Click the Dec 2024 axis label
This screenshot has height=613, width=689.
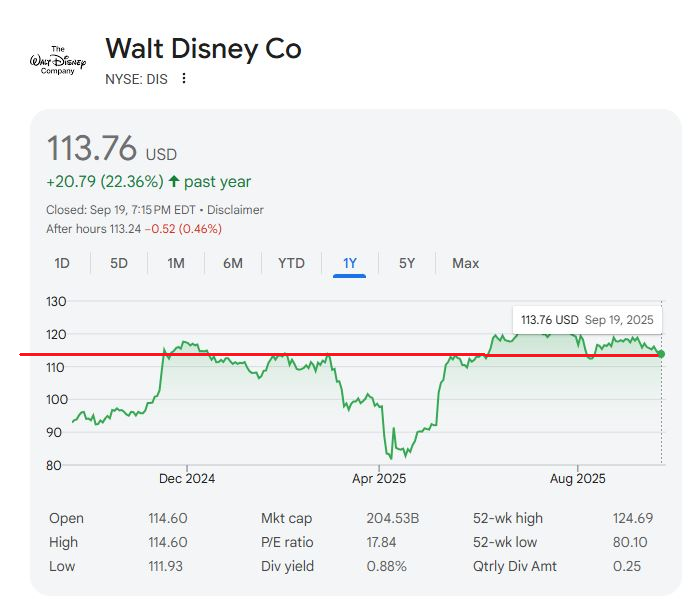click(x=187, y=479)
